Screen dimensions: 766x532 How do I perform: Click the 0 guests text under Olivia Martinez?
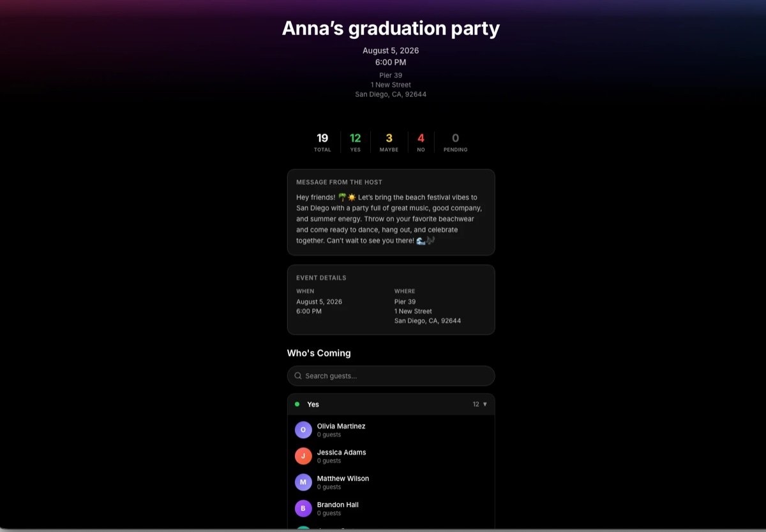click(x=329, y=435)
